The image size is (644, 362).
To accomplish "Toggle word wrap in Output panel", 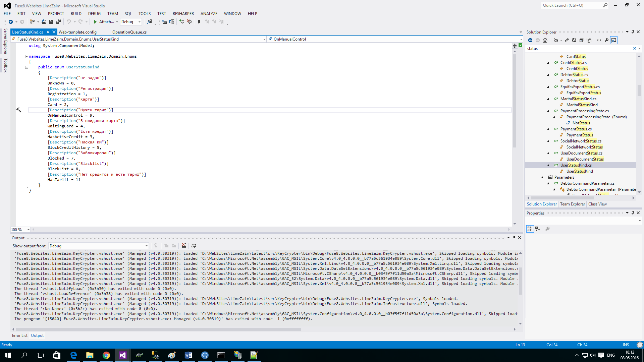I will tap(194, 246).
